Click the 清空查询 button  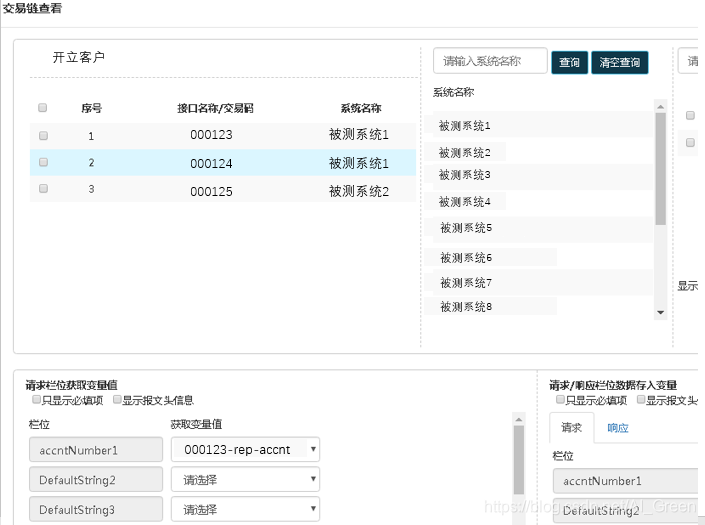click(620, 62)
